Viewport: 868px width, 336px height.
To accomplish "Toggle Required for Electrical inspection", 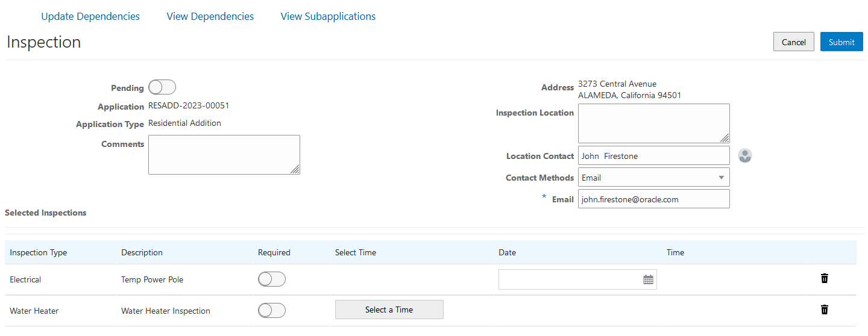I will coord(271,279).
